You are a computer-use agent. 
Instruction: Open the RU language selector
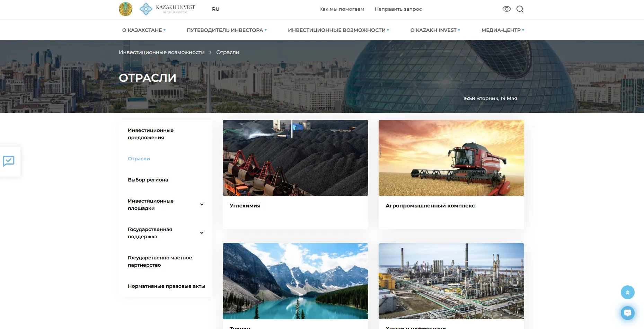tap(215, 9)
